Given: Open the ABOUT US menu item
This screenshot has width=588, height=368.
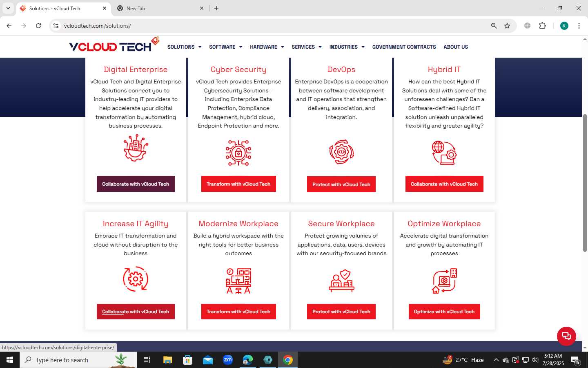Looking at the screenshot, I should coord(456,47).
